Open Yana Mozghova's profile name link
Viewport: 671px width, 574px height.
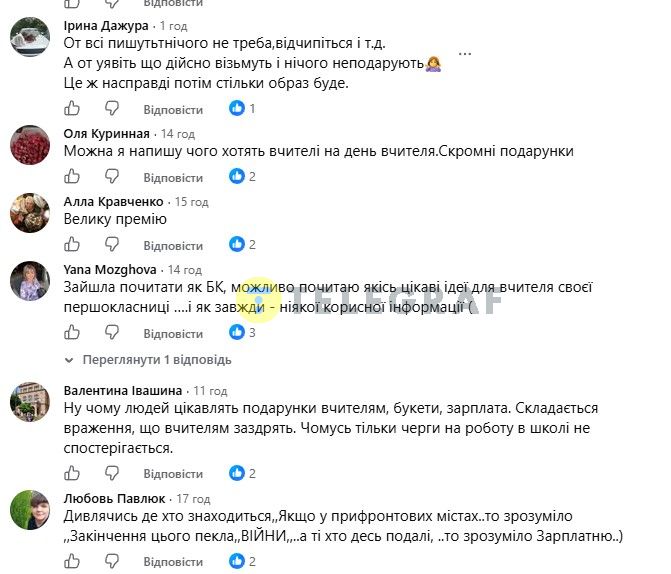click(x=110, y=270)
